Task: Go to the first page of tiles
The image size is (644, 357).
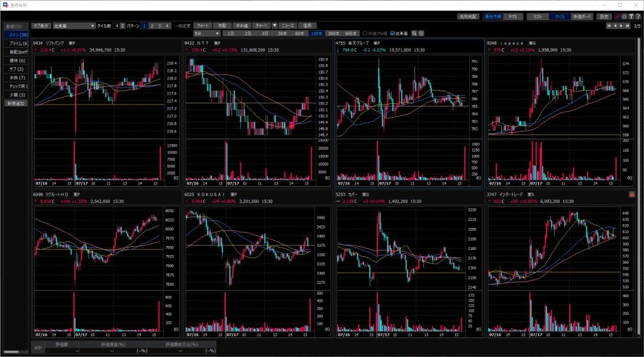Action: point(608,26)
